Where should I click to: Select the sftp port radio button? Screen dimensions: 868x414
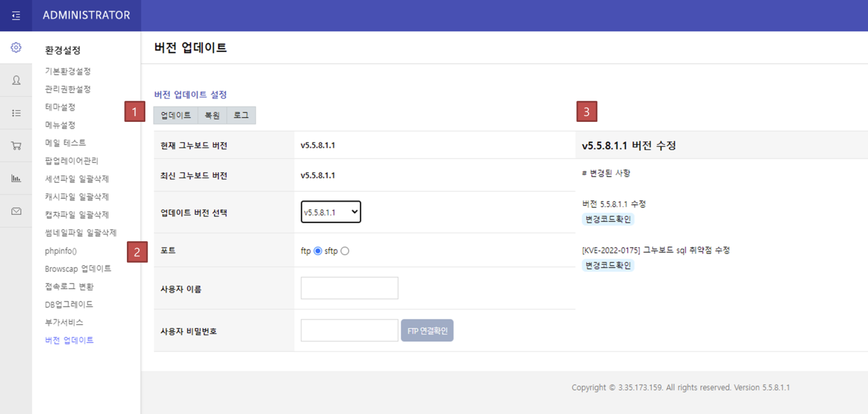[345, 251]
